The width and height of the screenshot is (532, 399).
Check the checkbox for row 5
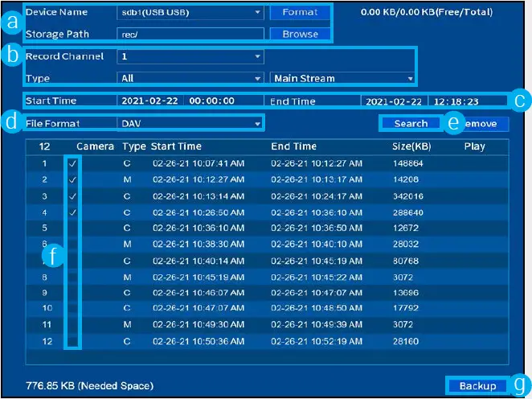pos(72,228)
